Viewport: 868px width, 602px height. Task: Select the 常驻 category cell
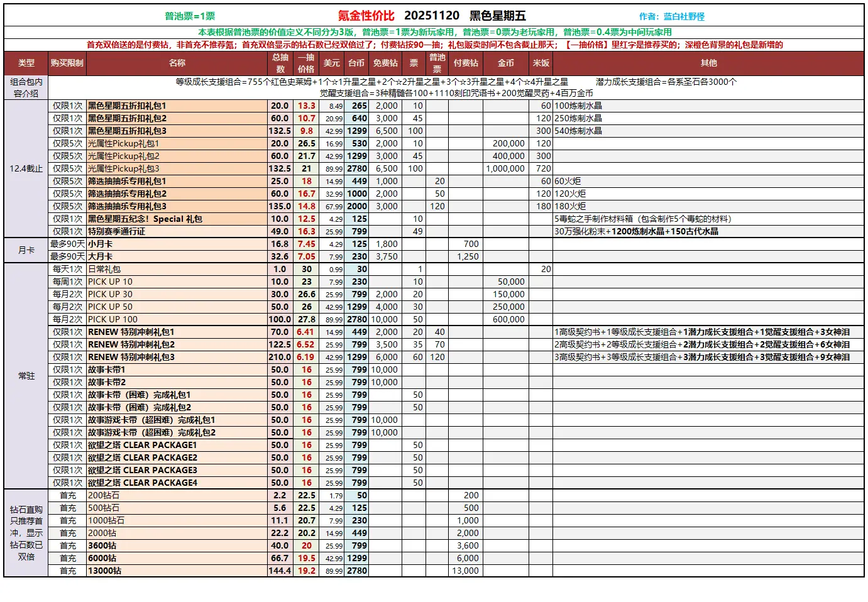coord(26,376)
